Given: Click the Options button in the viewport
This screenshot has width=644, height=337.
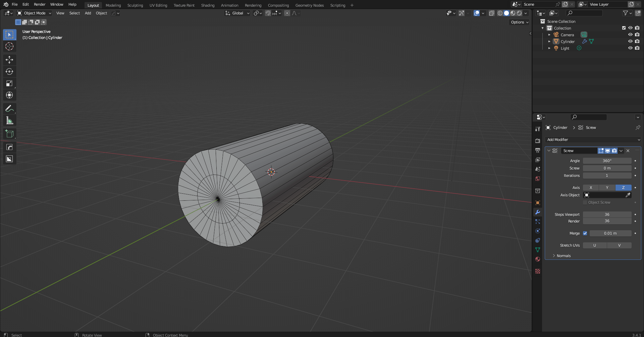Looking at the screenshot, I should pos(519,22).
